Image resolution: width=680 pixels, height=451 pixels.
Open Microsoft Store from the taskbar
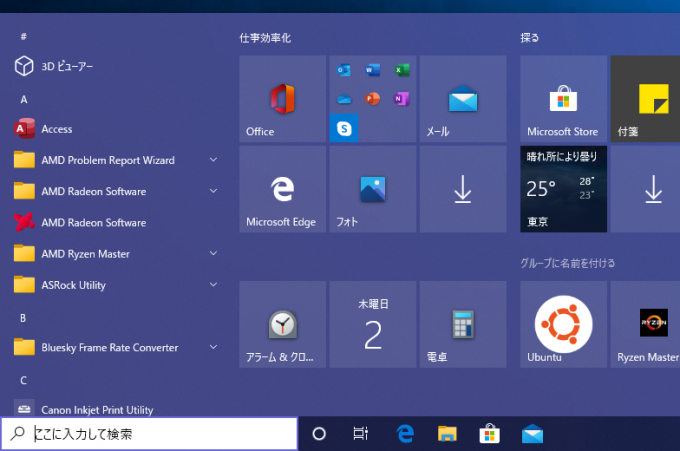[490, 433]
